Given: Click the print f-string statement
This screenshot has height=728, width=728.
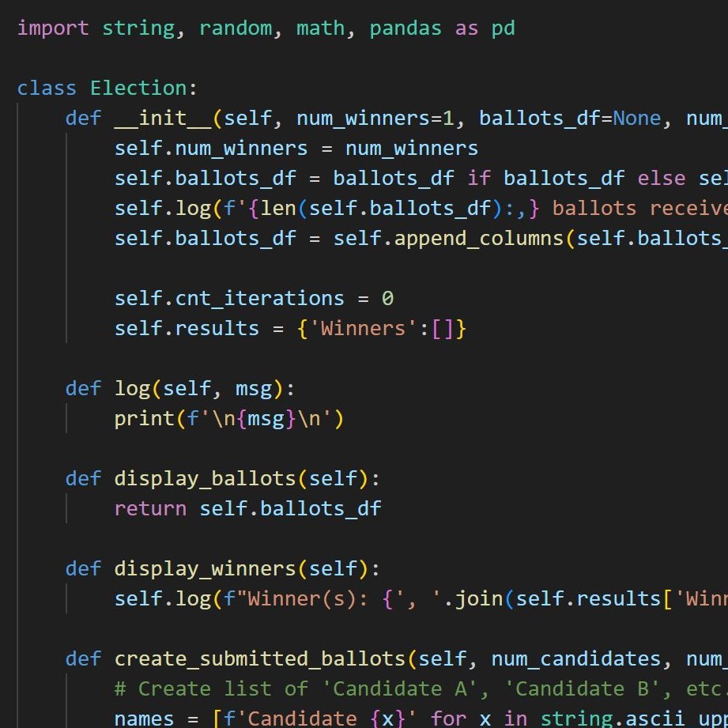Looking at the screenshot, I should point(229,417).
